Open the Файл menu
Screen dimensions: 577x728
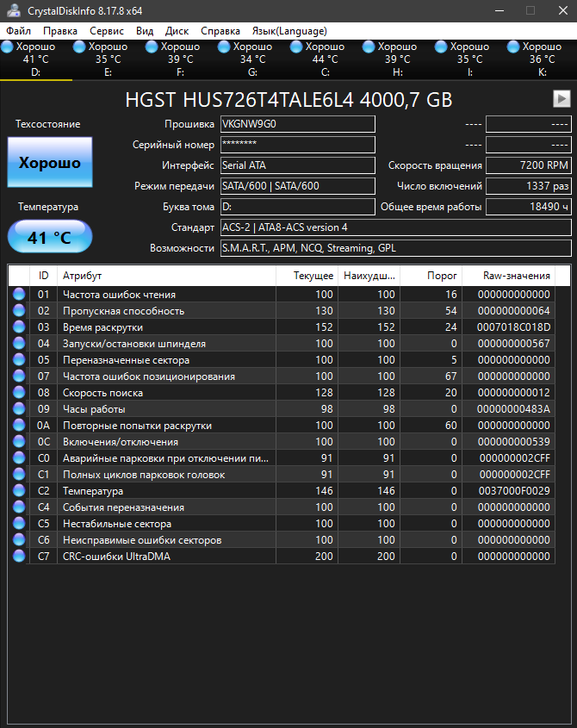click(19, 31)
